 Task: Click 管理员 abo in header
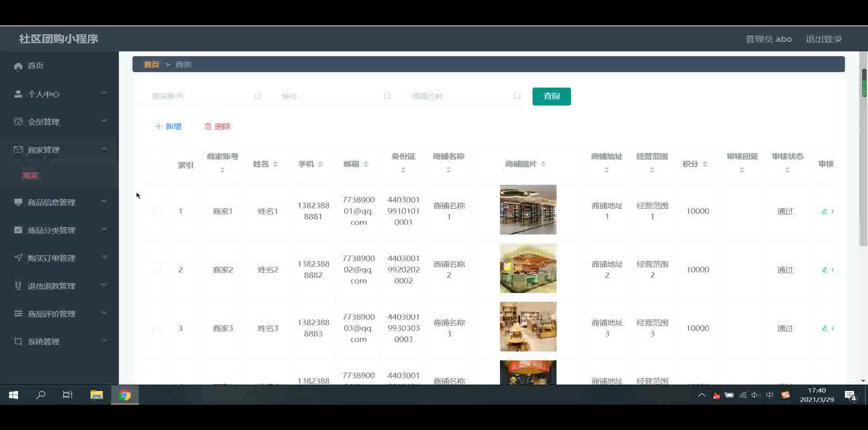point(769,39)
